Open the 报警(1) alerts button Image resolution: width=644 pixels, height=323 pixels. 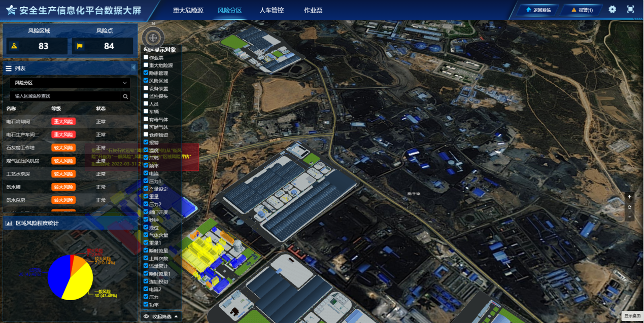coord(582,10)
